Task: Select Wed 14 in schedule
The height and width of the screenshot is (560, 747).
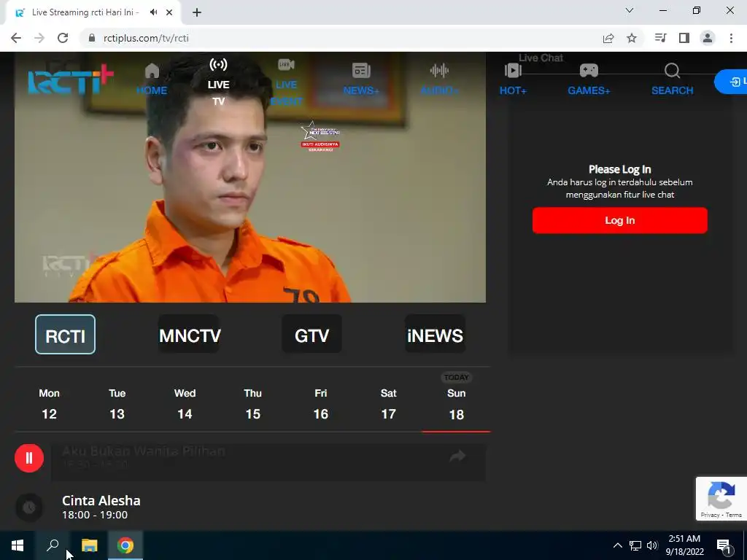Action: pyautogui.click(x=185, y=404)
